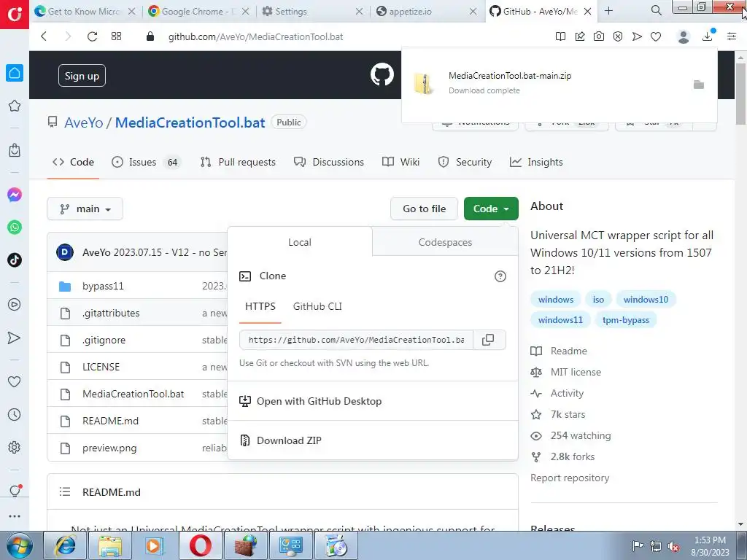The image size is (747, 560).
Task: Open Internet Explorer from taskbar
Action: click(x=65, y=545)
